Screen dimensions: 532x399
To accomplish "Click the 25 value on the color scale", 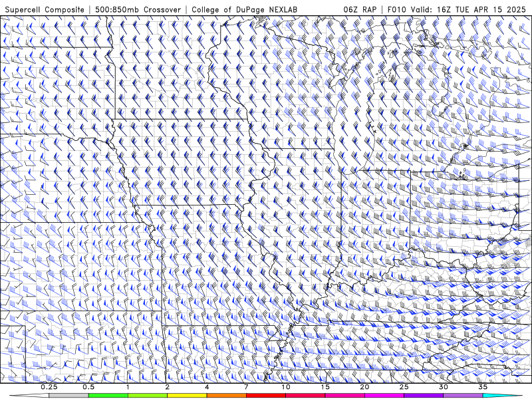I will click(404, 387).
